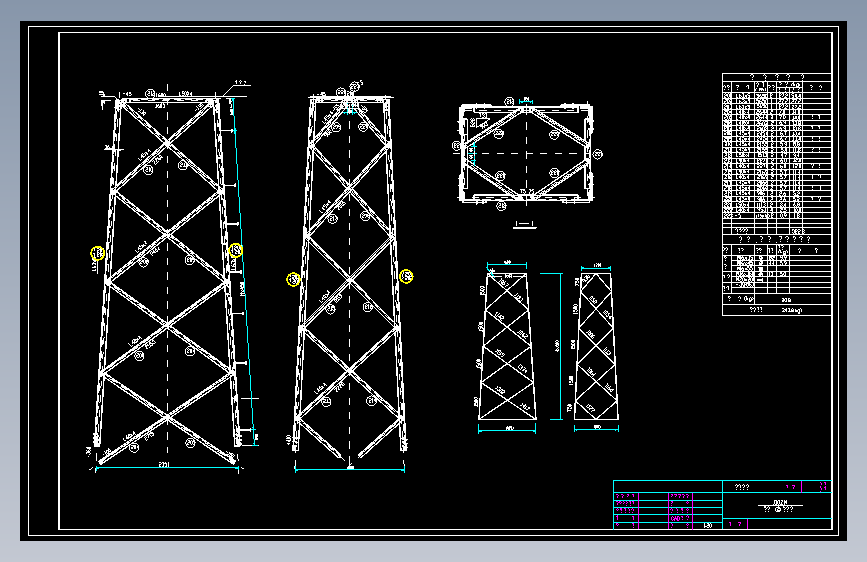Select the yellow circled marker on the middle tower's right leg
Viewport: 867px width, 562px height.
click(406, 276)
